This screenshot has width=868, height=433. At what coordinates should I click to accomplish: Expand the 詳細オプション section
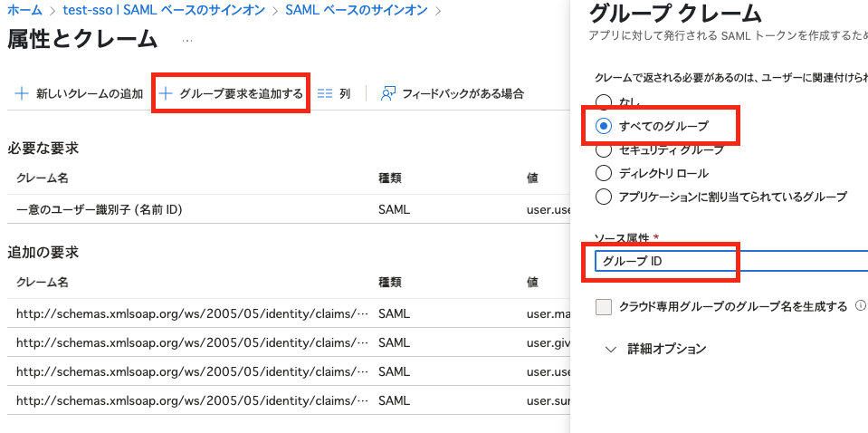[656, 349]
